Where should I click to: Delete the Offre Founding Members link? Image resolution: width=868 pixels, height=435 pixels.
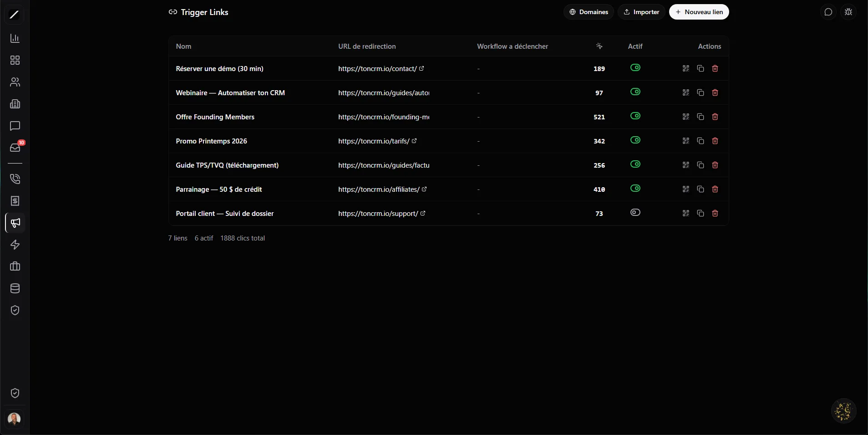pos(715,117)
